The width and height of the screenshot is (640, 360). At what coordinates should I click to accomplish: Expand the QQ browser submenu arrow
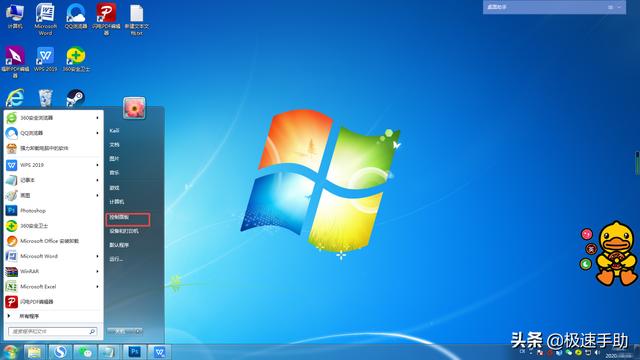pos(97,133)
